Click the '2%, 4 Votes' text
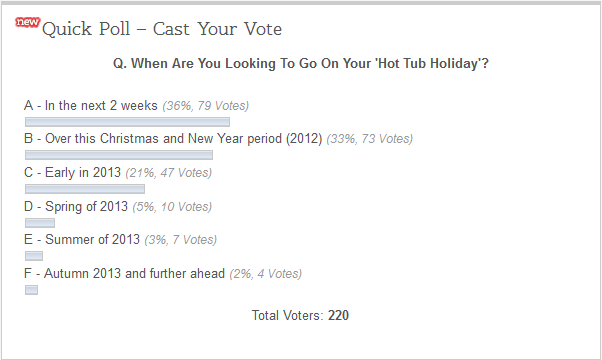The width and height of the screenshot is (602, 360). (266, 274)
